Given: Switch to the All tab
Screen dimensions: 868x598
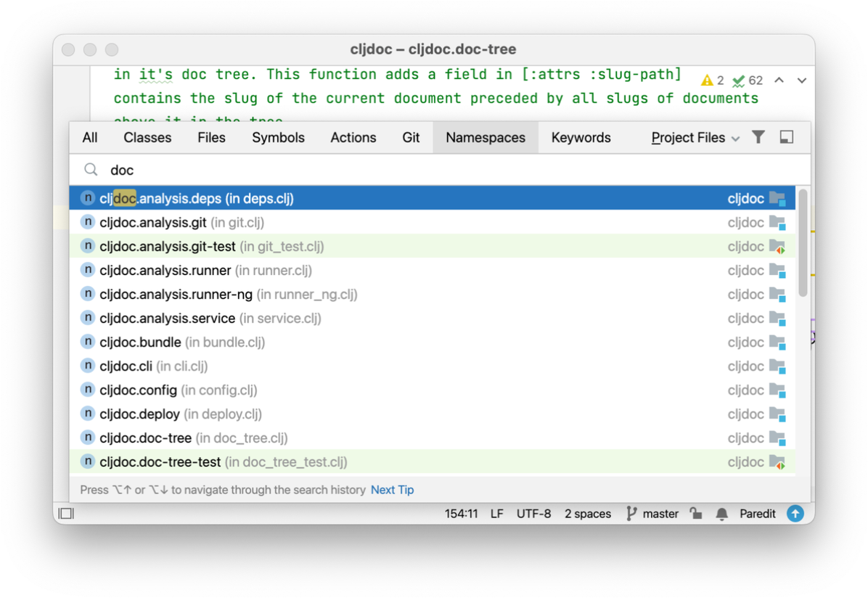Looking at the screenshot, I should (x=90, y=137).
